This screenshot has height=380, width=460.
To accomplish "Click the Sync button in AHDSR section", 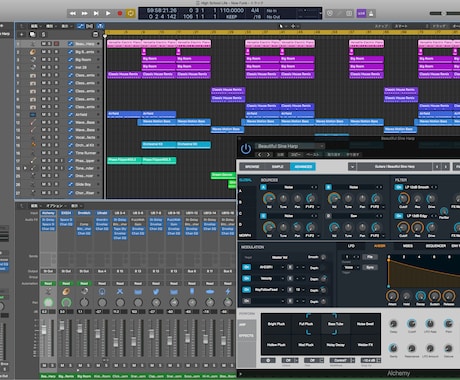I will [370, 267].
